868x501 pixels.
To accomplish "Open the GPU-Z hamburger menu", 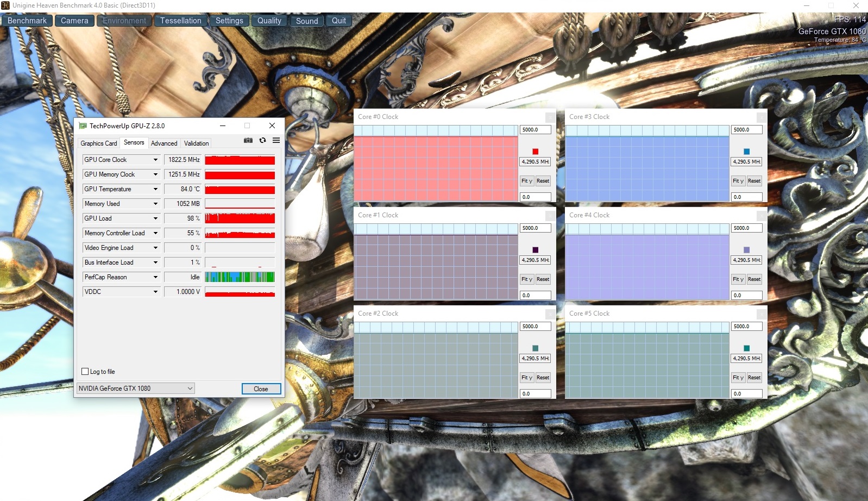I will coord(276,140).
